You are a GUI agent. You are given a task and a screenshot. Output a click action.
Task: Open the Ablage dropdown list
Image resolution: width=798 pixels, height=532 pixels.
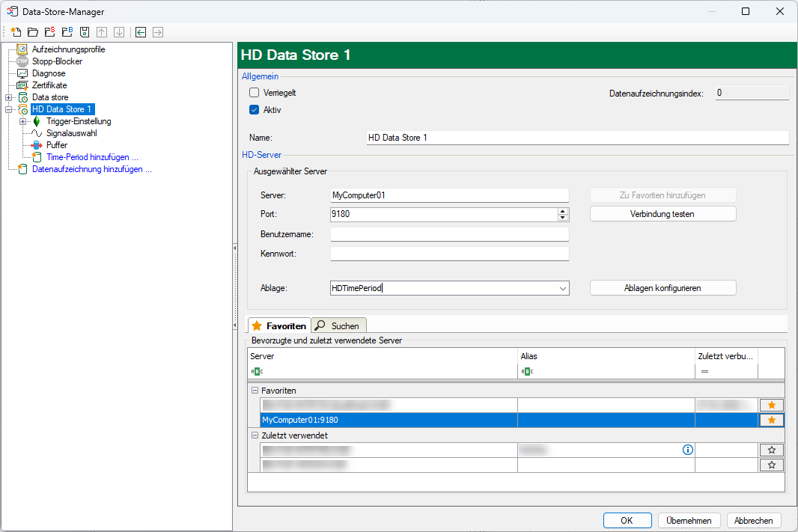click(562, 288)
